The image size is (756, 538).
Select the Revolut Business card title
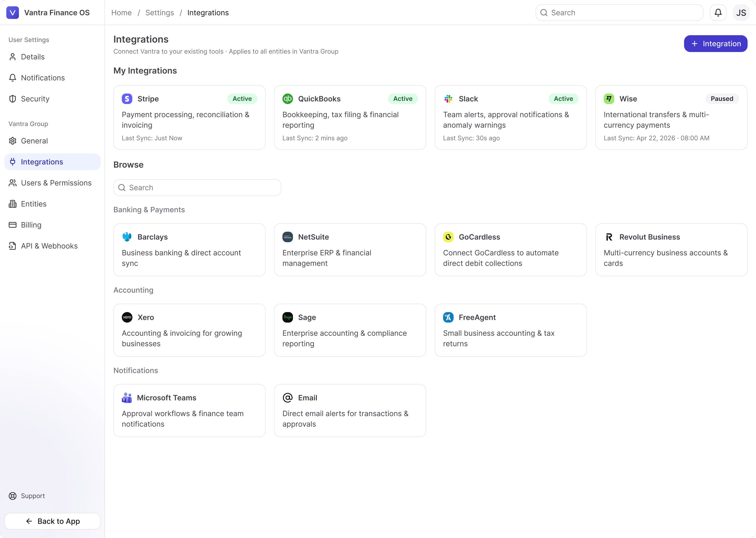click(x=650, y=237)
